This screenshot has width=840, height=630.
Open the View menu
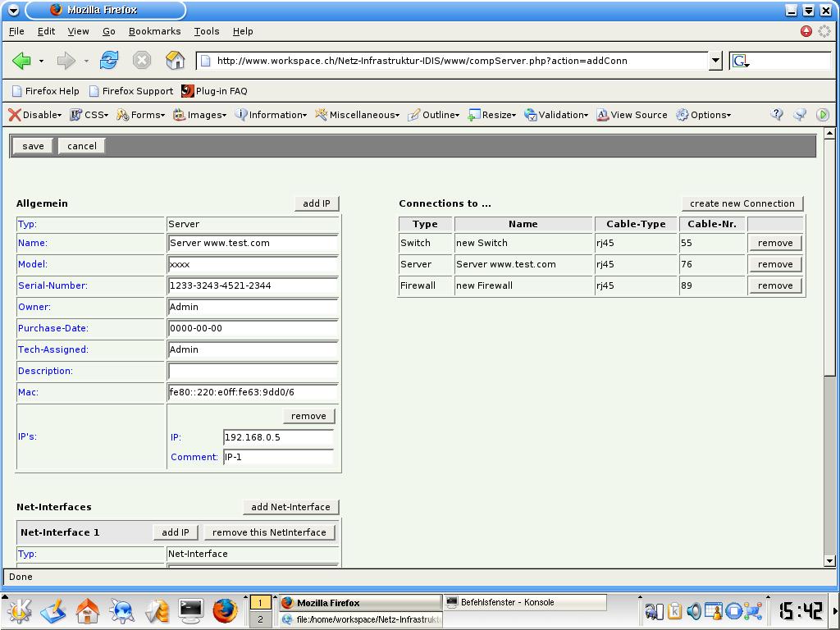pyautogui.click(x=78, y=31)
